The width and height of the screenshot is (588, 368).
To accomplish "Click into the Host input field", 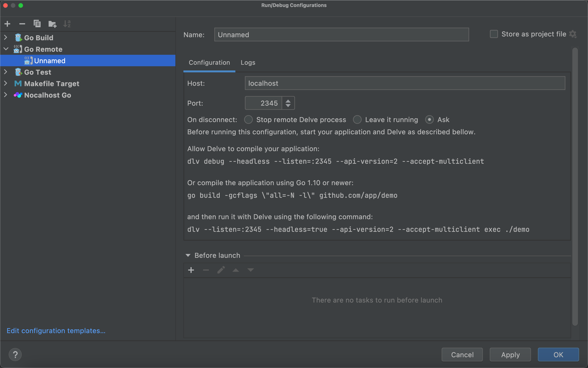I will click(405, 83).
